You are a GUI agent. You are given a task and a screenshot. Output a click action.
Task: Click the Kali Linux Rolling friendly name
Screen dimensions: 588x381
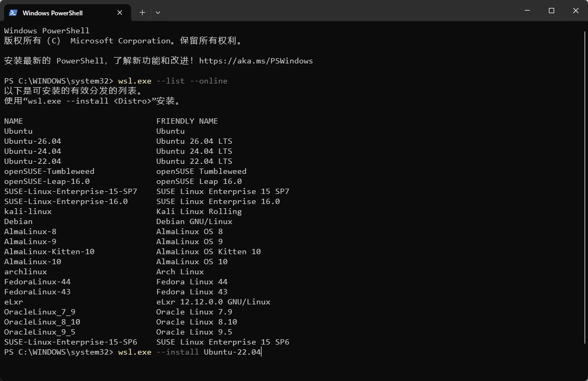pyautogui.click(x=199, y=211)
